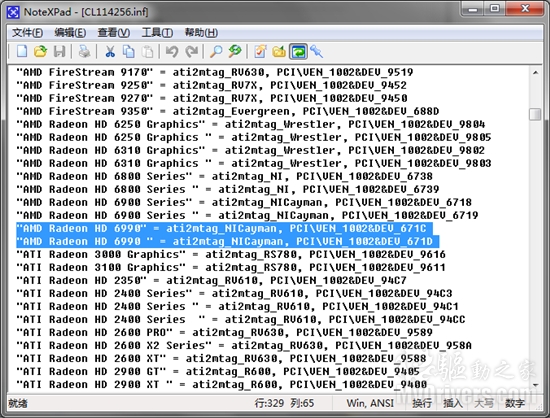This screenshot has height=418, width=550.
Task: Click the HD 6900 Series line ending DEV_6718
Action: (x=244, y=202)
